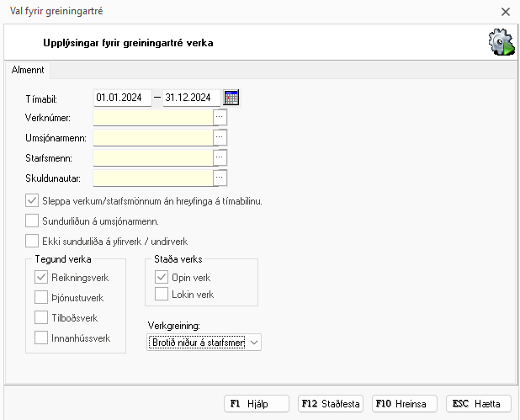
Task: Expand the Verkgreining dropdown
Action: pos(254,342)
